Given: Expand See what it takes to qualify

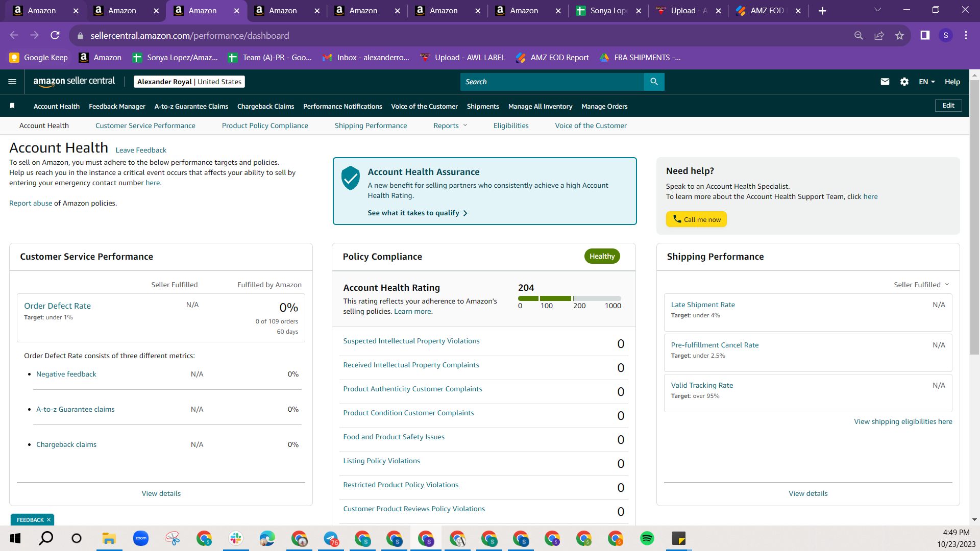Looking at the screenshot, I should point(418,213).
